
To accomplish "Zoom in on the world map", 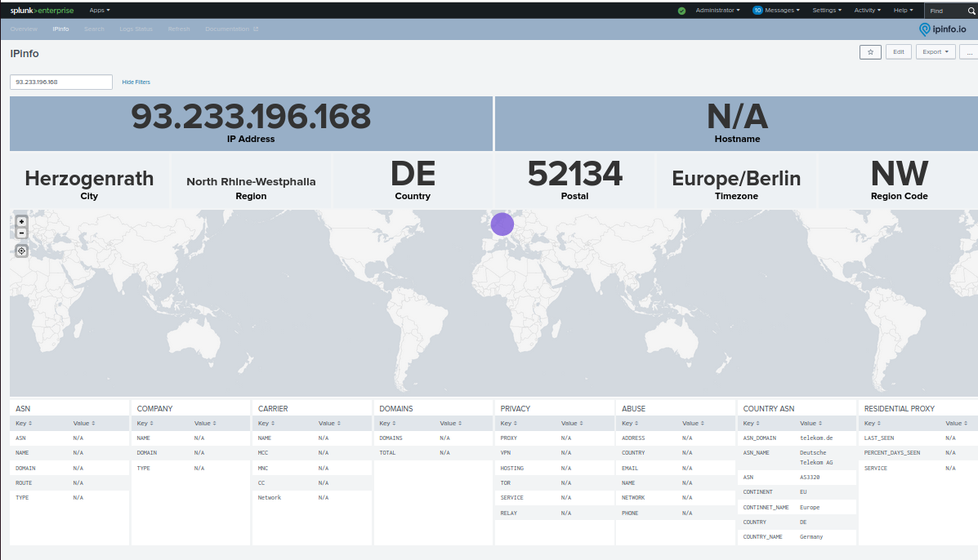I will pyautogui.click(x=21, y=221).
